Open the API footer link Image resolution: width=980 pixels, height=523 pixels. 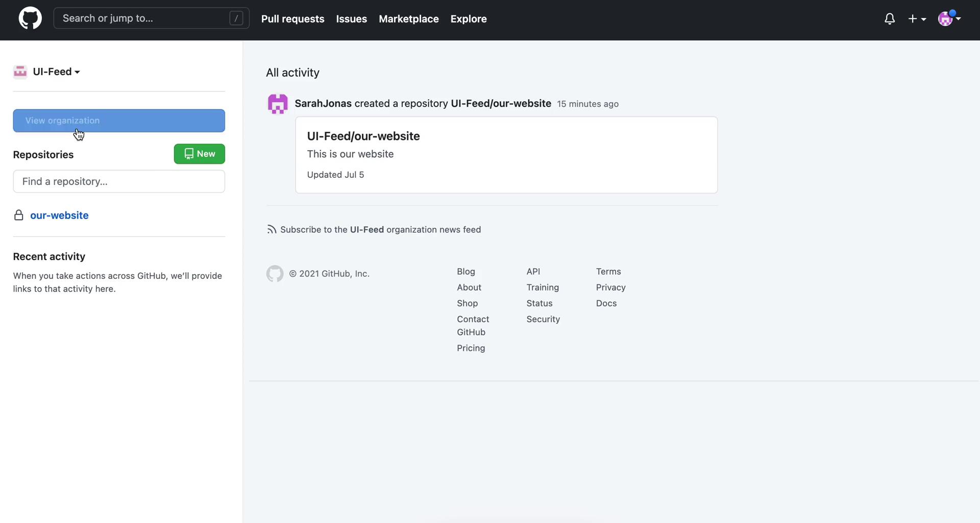click(x=533, y=272)
